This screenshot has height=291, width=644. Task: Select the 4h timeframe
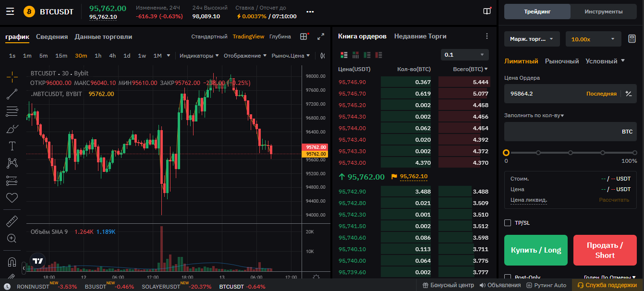tap(112, 56)
